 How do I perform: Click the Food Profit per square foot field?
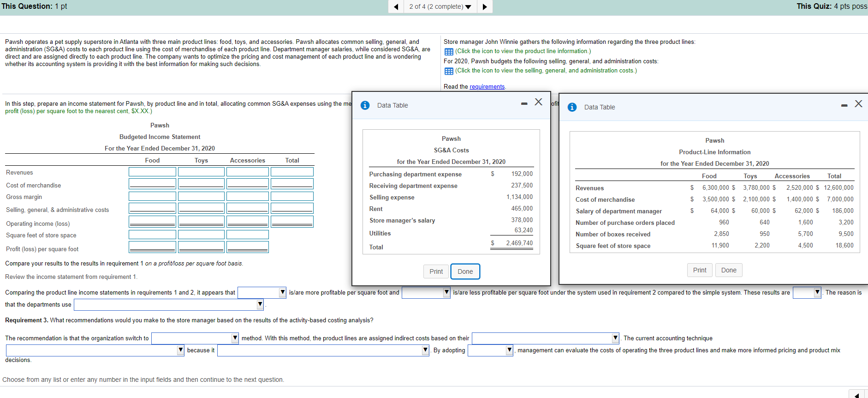tap(152, 247)
